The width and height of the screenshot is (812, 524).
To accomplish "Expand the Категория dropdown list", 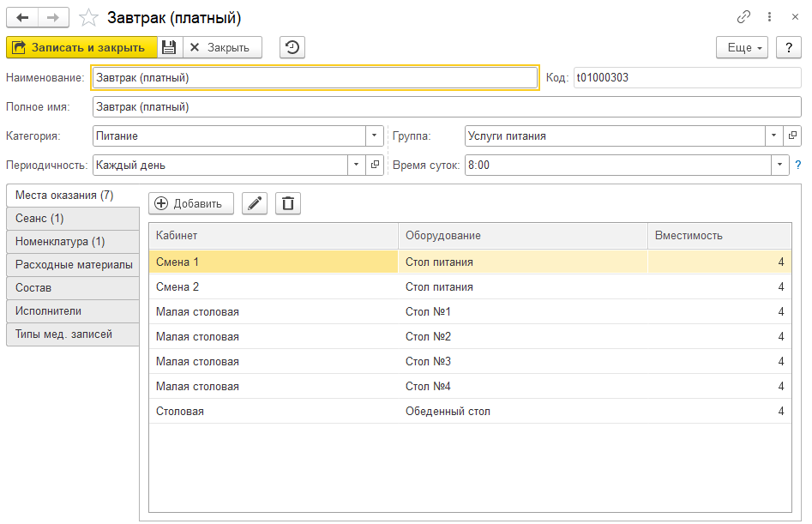I will [x=375, y=136].
